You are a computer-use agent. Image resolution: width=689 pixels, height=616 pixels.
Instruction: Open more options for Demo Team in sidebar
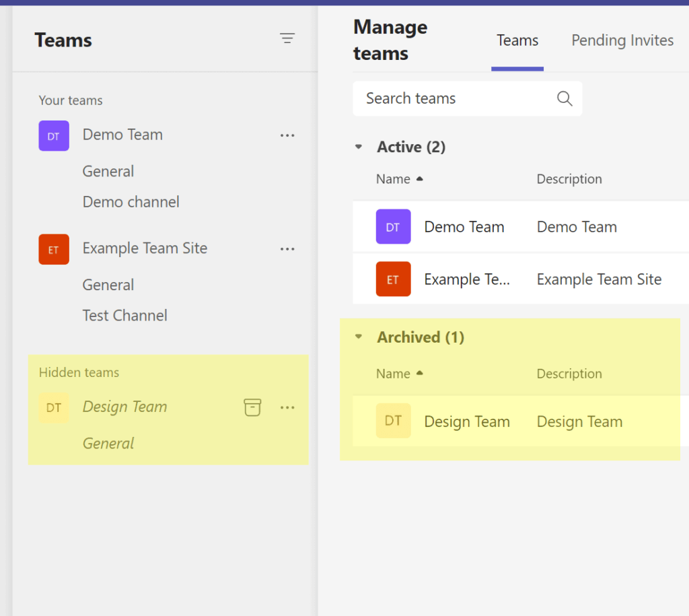[x=287, y=135]
